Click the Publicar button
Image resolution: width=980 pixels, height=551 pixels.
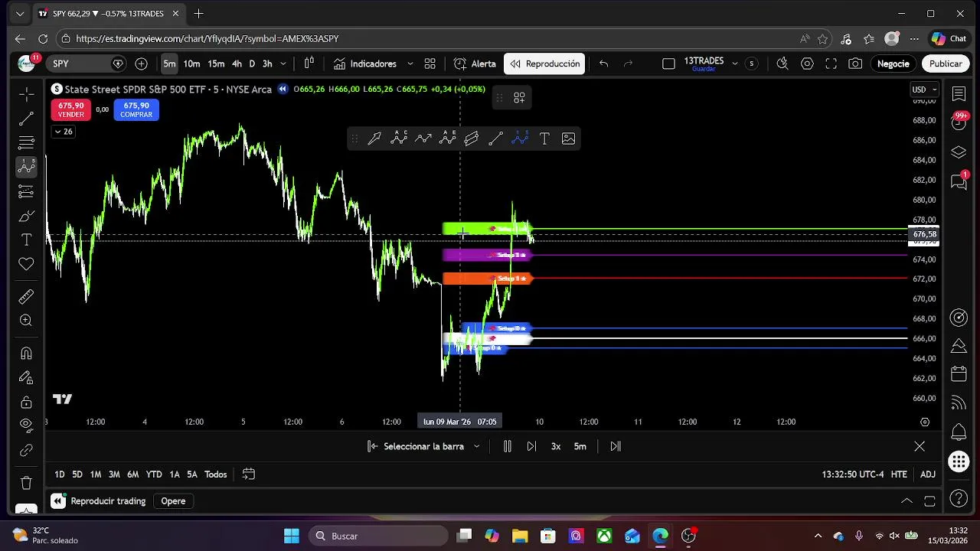(946, 64)
